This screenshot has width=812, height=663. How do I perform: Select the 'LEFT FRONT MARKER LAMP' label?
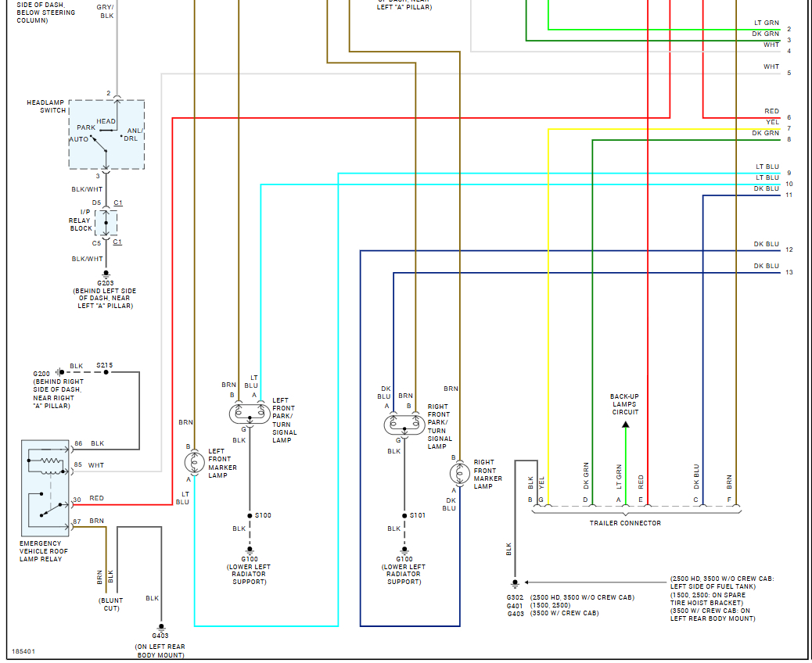pyautogui.click(x=223, y=463)
